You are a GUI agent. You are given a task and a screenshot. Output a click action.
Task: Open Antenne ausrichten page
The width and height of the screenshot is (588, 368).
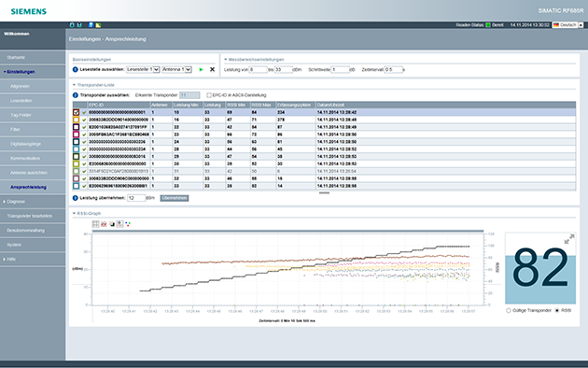point(29,173)
